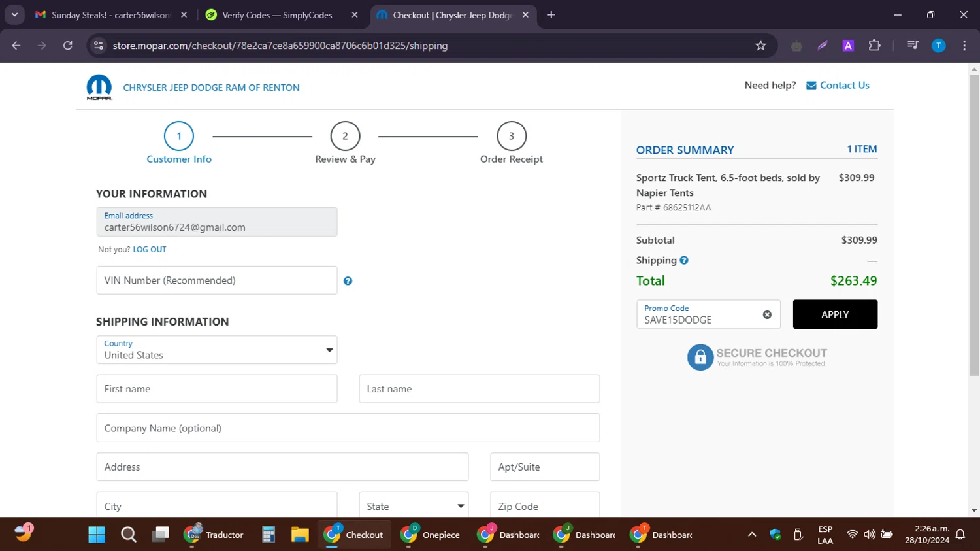Click the First name input field
This screenshot has width=980, height=551.
pos(216,389)
